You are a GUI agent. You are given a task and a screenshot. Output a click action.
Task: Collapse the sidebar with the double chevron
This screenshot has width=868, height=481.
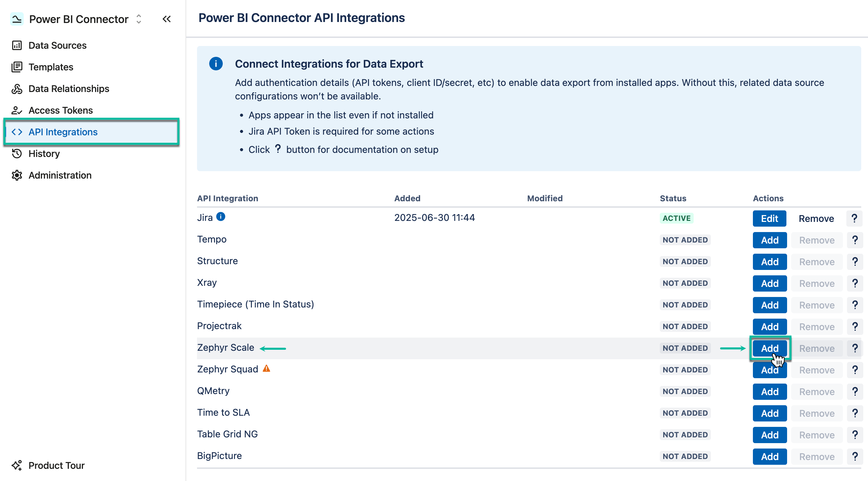click(167, 19)
